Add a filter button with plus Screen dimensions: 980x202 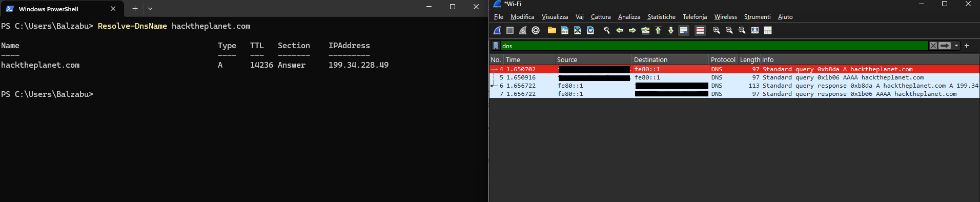967,46
